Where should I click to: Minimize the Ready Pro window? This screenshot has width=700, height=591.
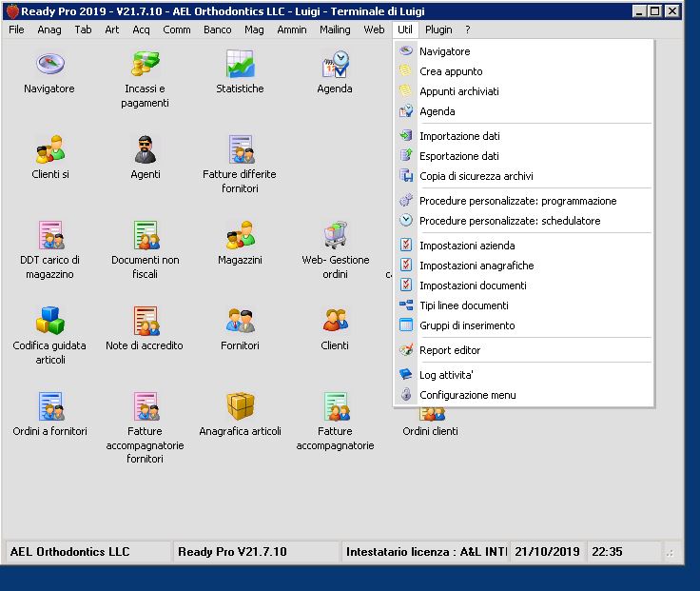[x=639, y=11]
